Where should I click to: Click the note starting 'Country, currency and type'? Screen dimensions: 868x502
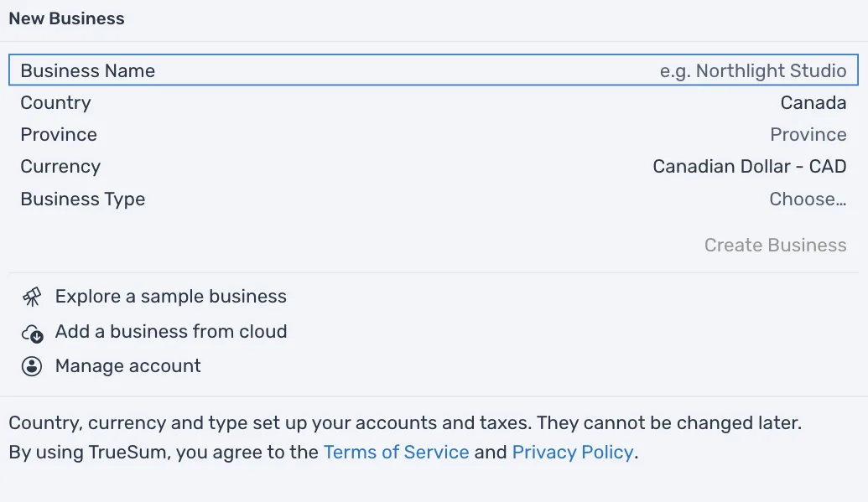point(405,422)
